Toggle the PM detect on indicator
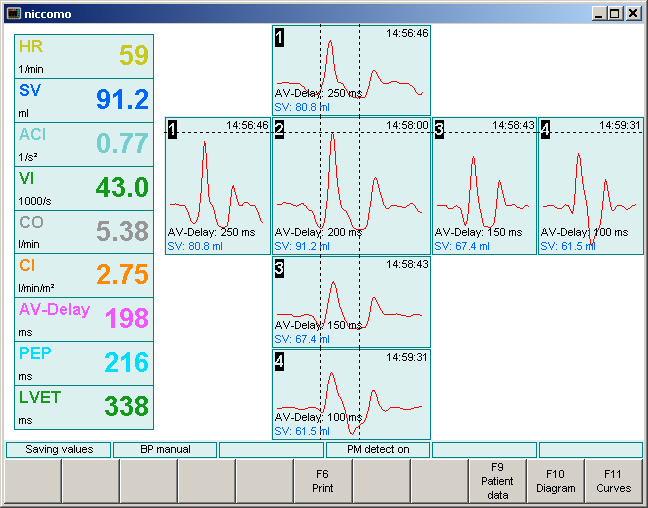The width and height of the screenshot is (648, 508). pyautogui.click(x=378, y=450)
